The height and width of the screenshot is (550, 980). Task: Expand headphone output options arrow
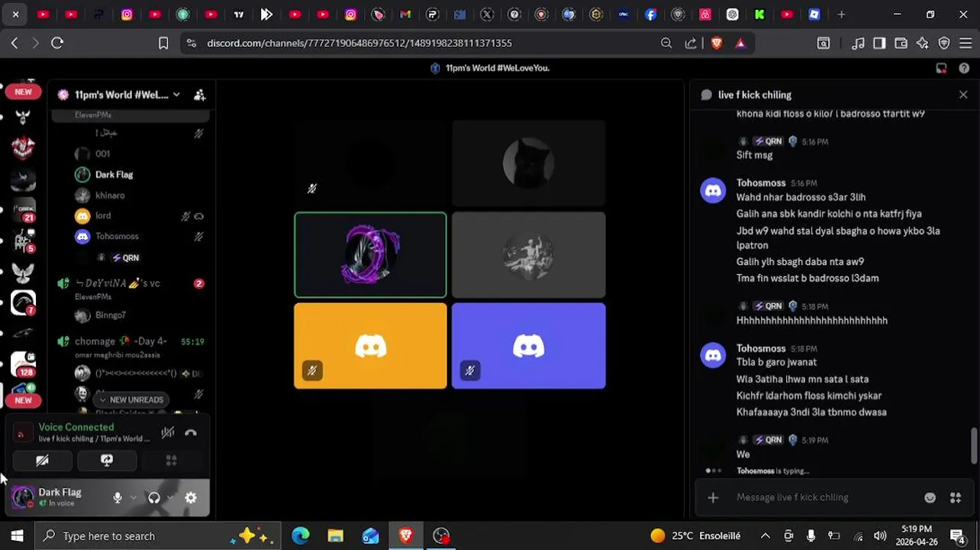[x=170, y=497]
